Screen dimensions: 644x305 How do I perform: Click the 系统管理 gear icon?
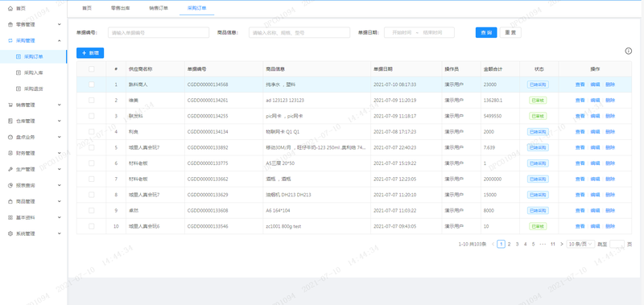[10, 233]
